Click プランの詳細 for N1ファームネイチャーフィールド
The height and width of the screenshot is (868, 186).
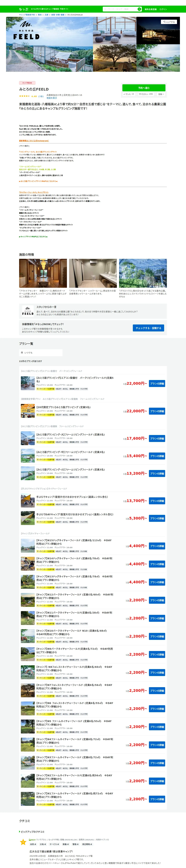coord(157,799)
